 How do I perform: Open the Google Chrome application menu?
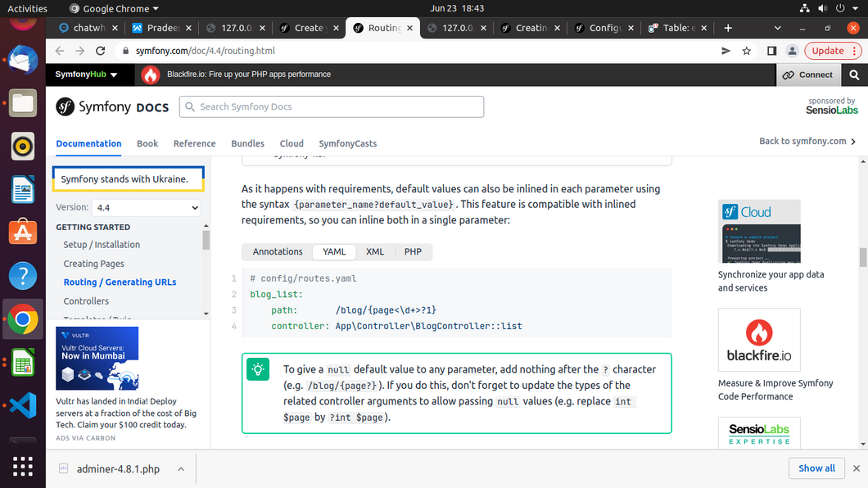pos(114,8)
